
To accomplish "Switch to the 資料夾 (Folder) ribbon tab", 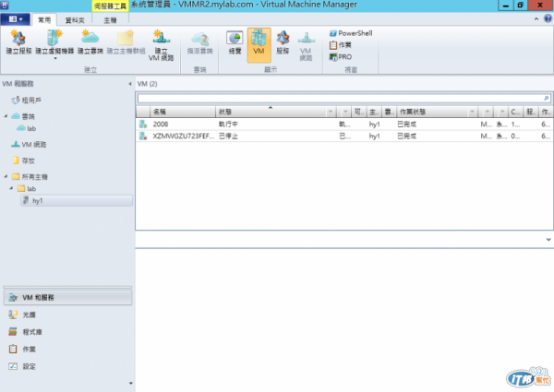I will 75,20.
